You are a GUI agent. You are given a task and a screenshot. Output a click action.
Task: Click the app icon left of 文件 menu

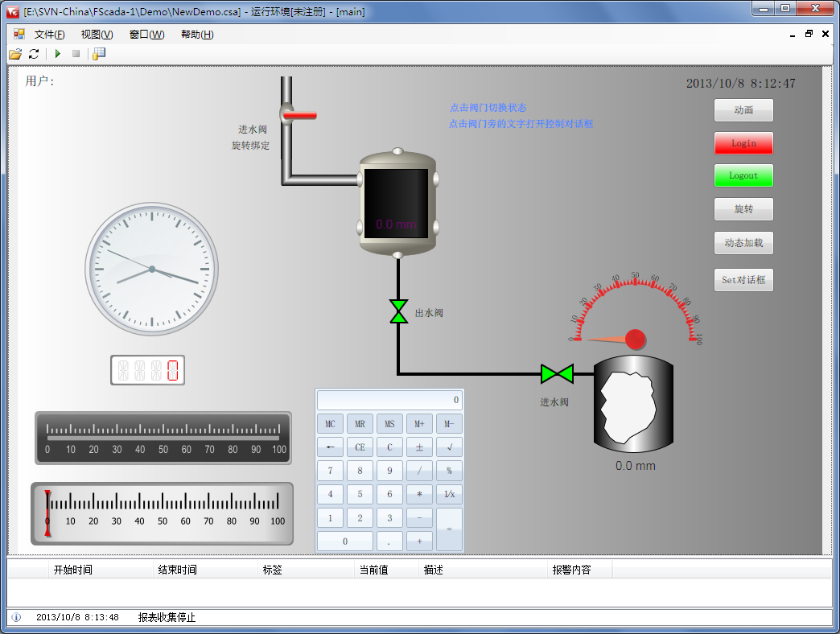19,34
